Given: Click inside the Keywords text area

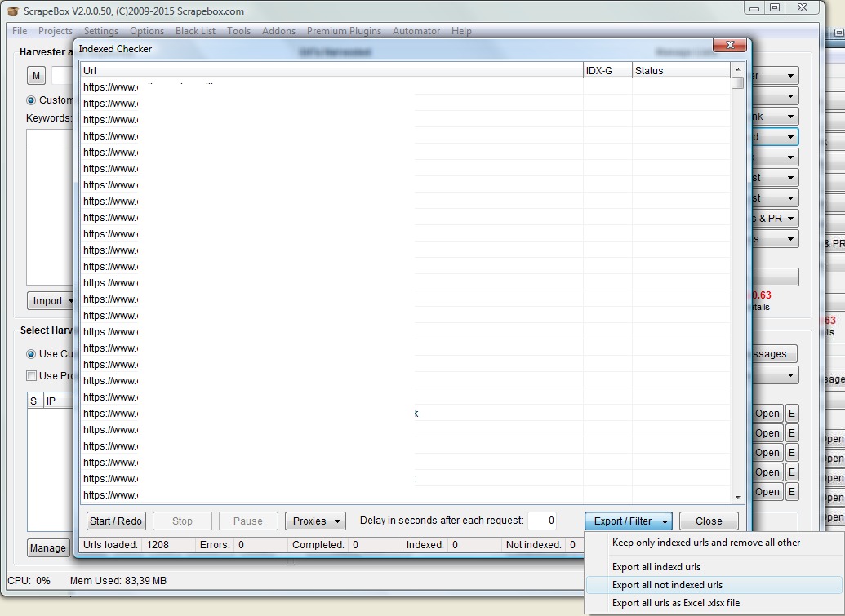Looking at the screenshot, I should [50, 207].
